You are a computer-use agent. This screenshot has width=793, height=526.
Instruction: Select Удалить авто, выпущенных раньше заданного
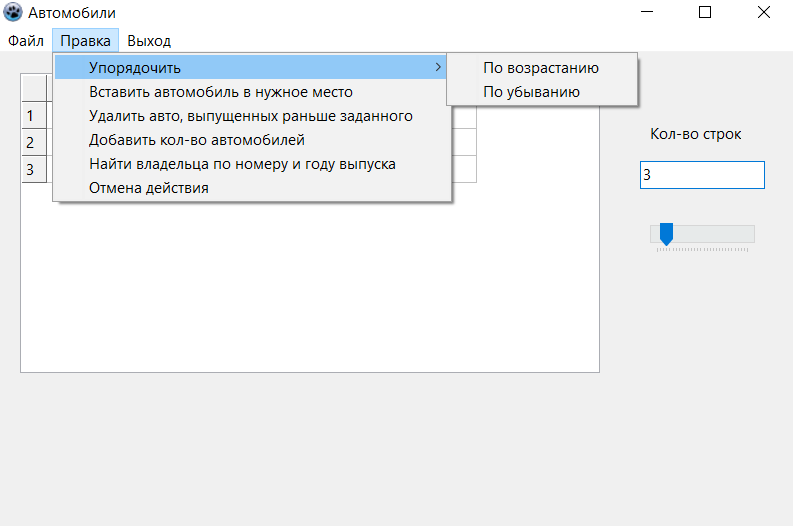coord(251,116)
